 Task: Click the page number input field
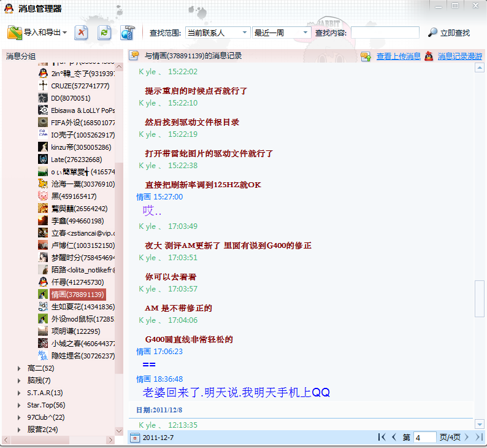[424, 438]
